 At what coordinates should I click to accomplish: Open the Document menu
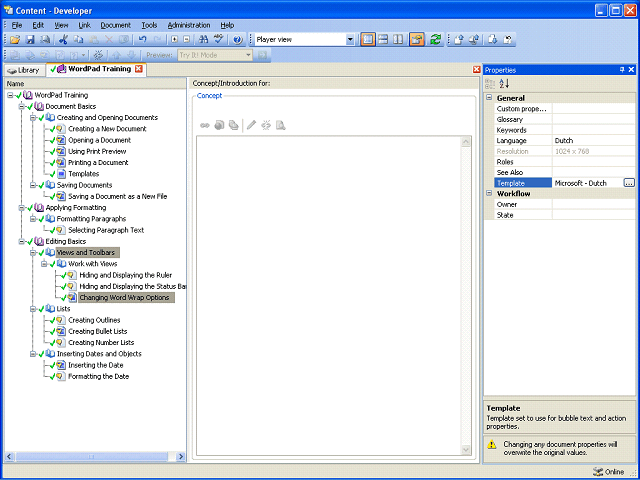point(116,25)
